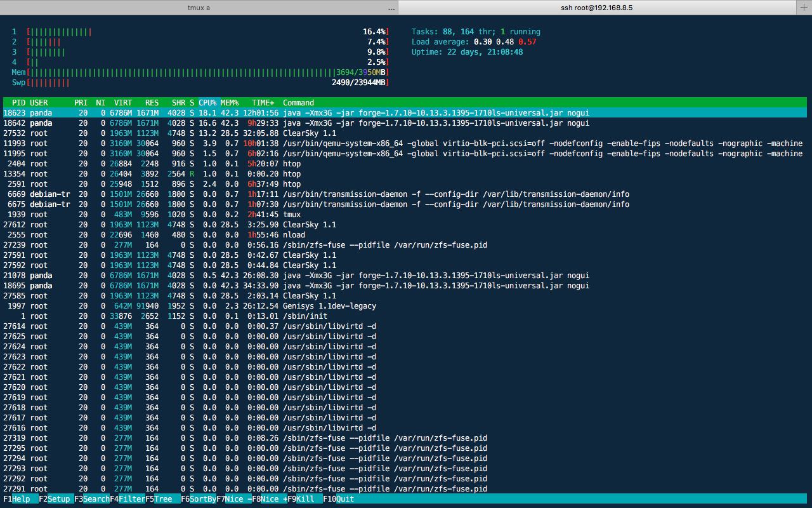Select zfs-fuse process PID 27239
812x508 pixels.
pos(405,245)
